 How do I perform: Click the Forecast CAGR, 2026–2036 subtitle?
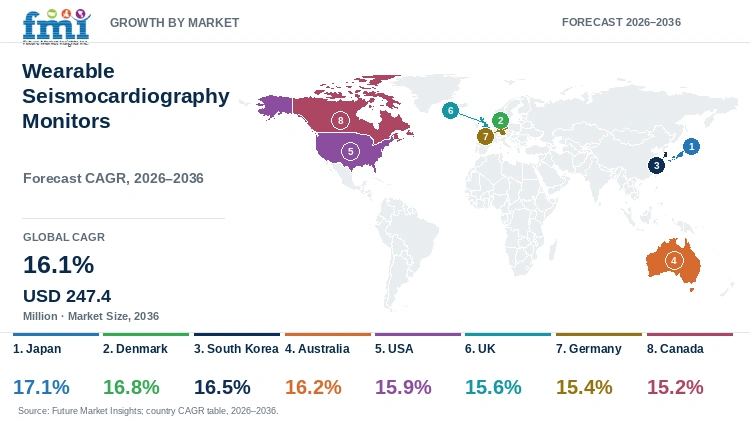(113, 178)
